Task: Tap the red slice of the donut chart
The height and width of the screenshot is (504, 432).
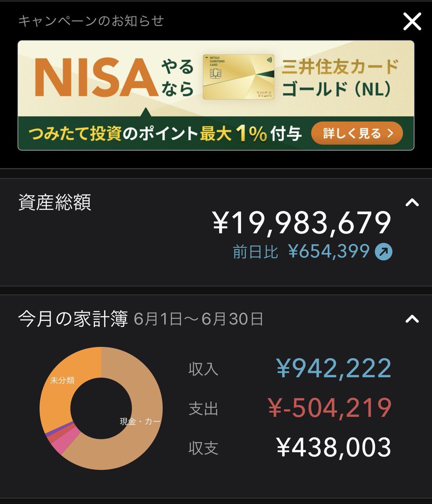Action: (52, 437)
